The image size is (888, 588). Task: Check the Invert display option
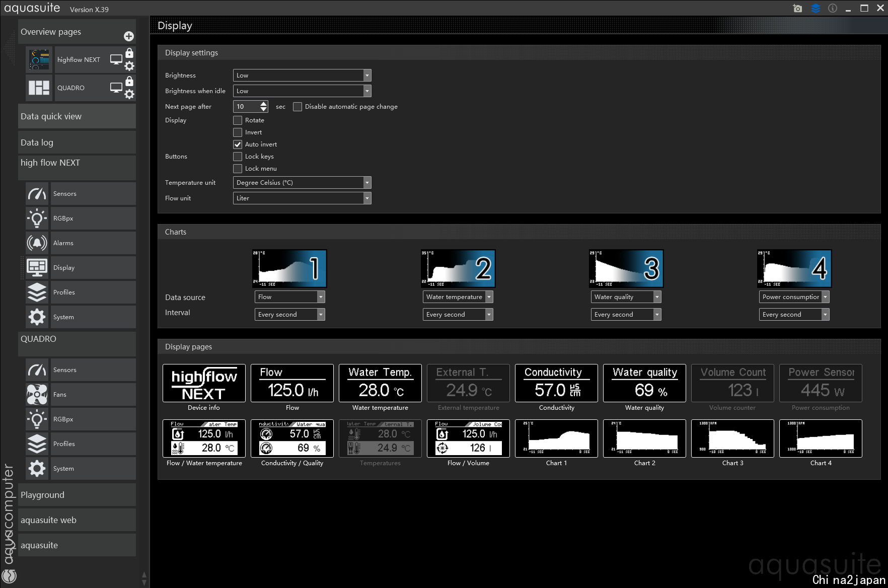coord(238,132)
